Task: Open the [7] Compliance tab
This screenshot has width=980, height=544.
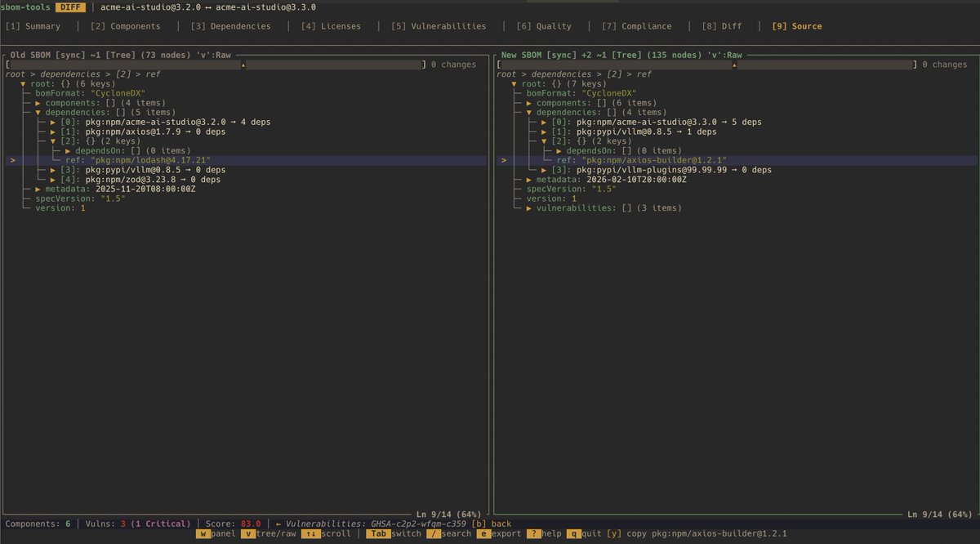Action: click(636, 26)
